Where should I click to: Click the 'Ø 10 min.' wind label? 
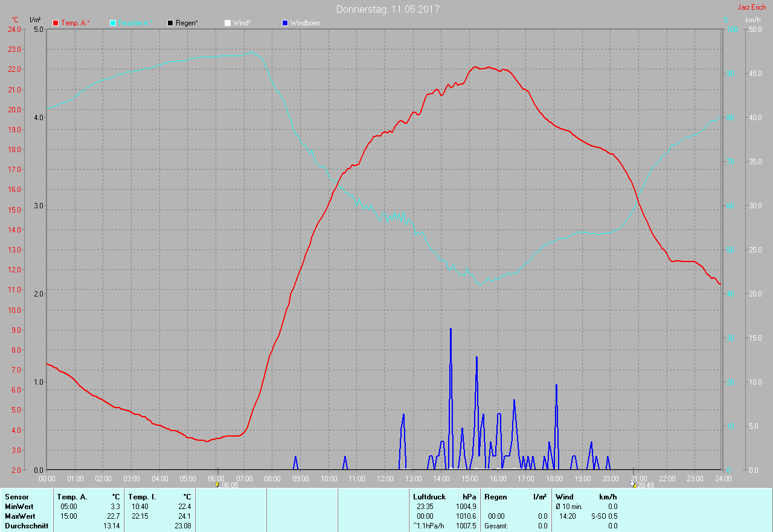coord(569,507)
